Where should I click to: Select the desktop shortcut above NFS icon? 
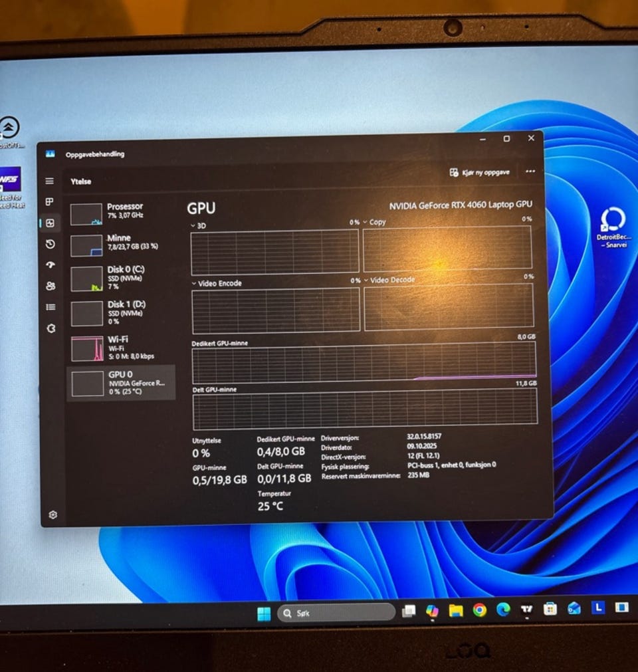[10, 132]
